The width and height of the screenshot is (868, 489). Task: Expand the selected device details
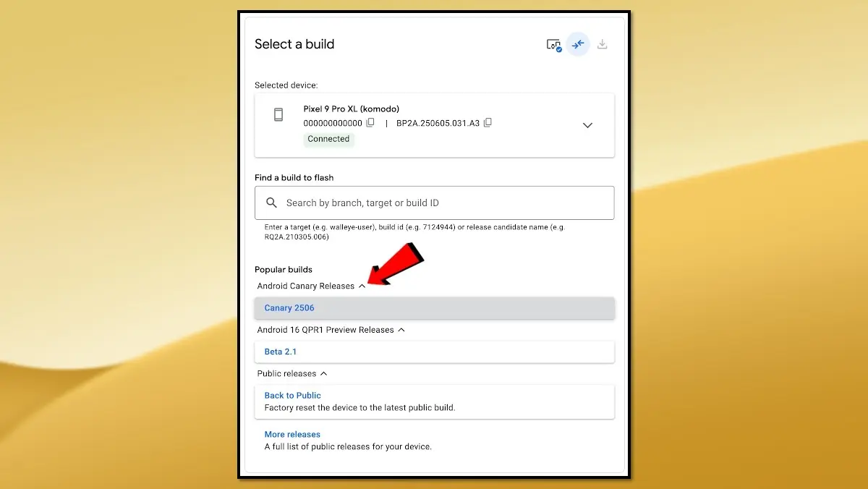click(587, 125)
